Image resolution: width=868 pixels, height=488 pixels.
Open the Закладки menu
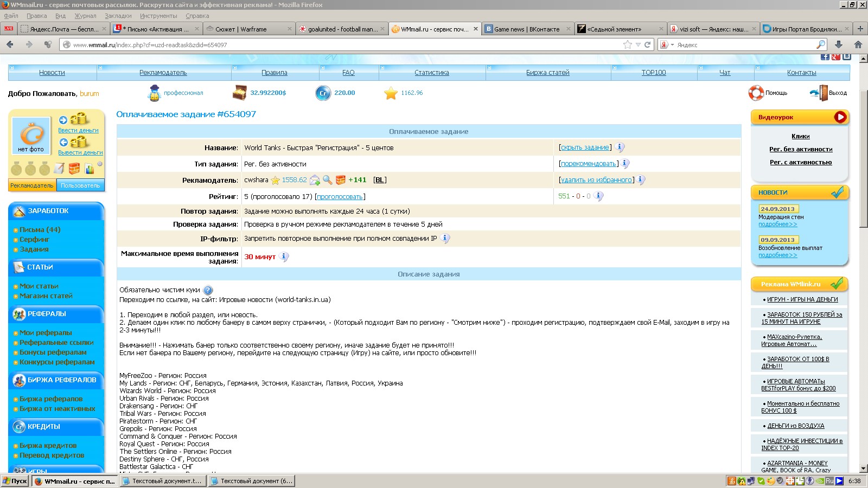(x=118, y=16)
